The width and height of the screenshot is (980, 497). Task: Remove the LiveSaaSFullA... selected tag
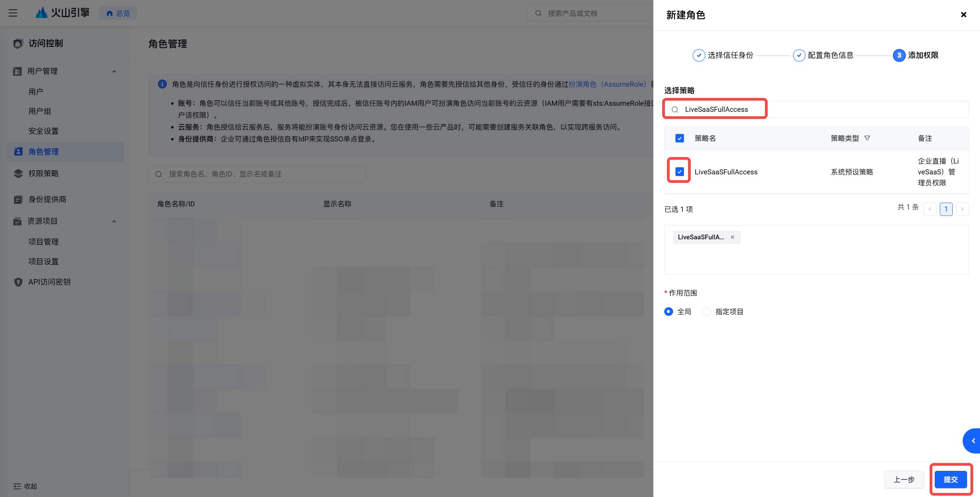point(732,237)
